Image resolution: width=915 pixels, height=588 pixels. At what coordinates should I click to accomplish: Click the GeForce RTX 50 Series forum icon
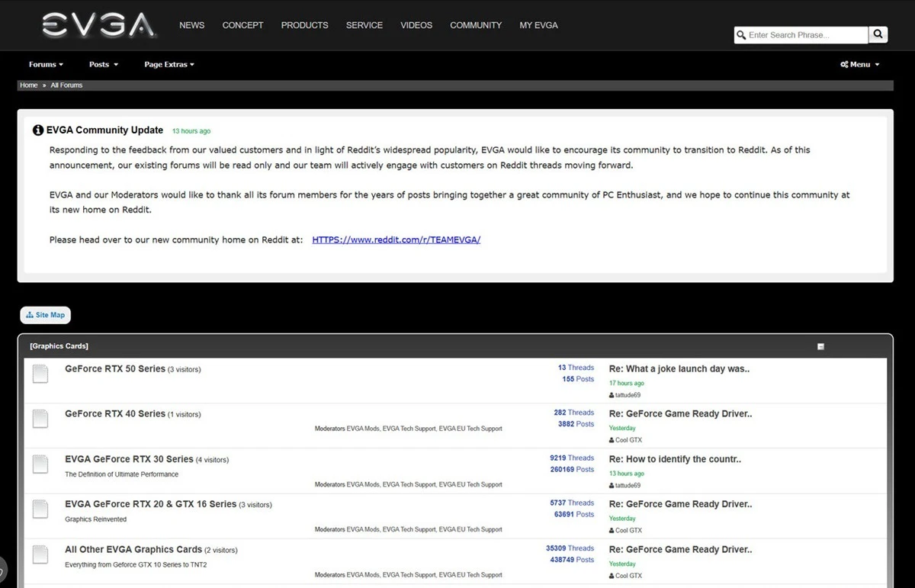click(x=40, y=374)
